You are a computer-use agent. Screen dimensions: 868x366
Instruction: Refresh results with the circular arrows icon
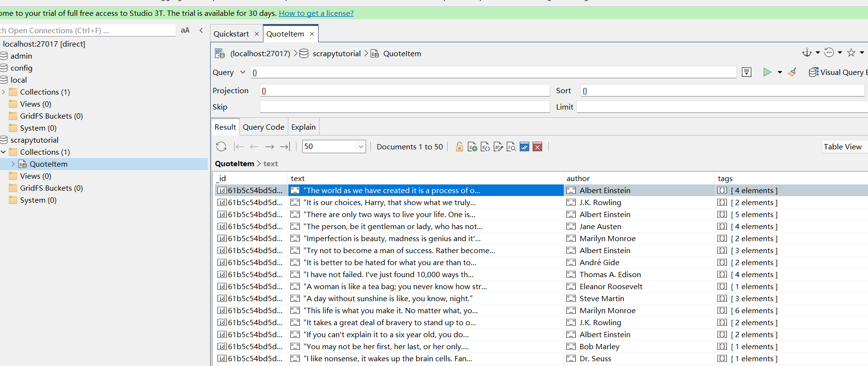(x=221, y=146)
